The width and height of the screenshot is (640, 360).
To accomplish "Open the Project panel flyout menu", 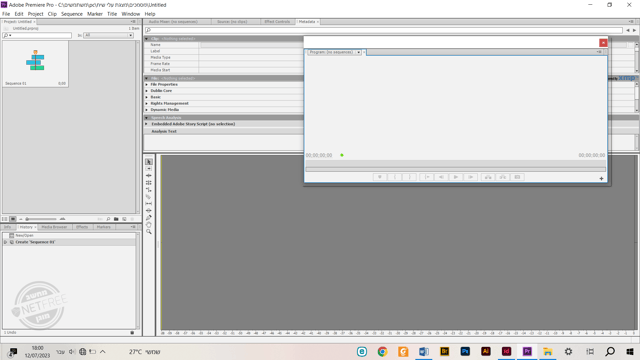I will click(133, 22).
